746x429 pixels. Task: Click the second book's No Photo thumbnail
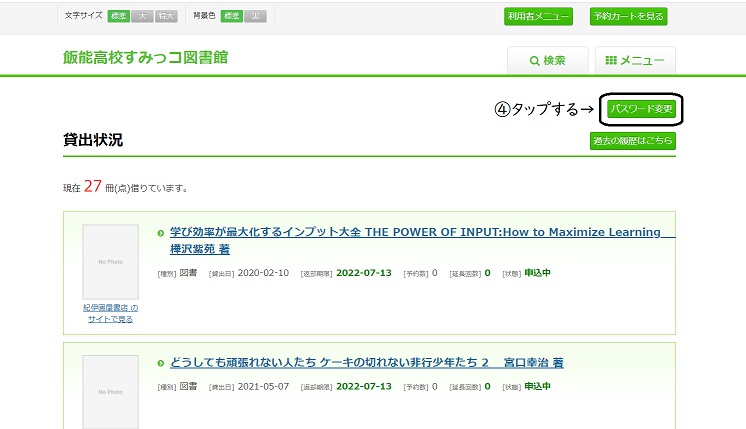click(110, 390)
